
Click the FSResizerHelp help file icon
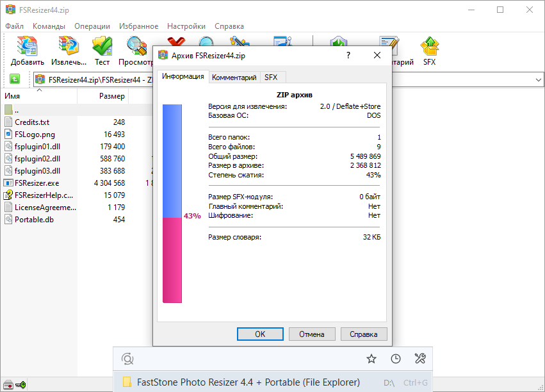8,195
